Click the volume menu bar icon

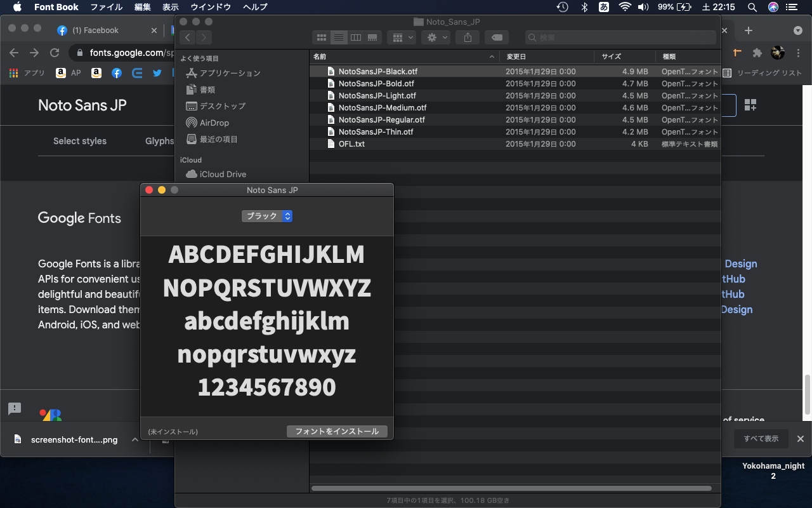pos(643,7)
